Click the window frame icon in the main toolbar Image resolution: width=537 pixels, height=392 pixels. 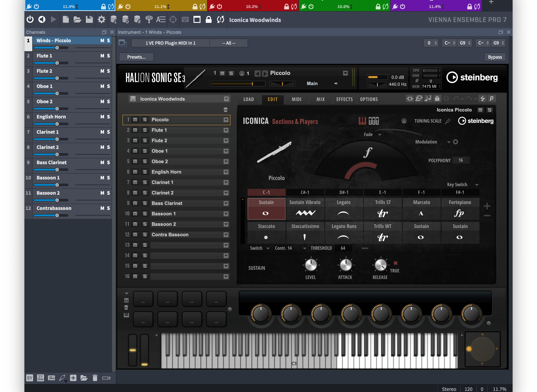coord(197,19)
